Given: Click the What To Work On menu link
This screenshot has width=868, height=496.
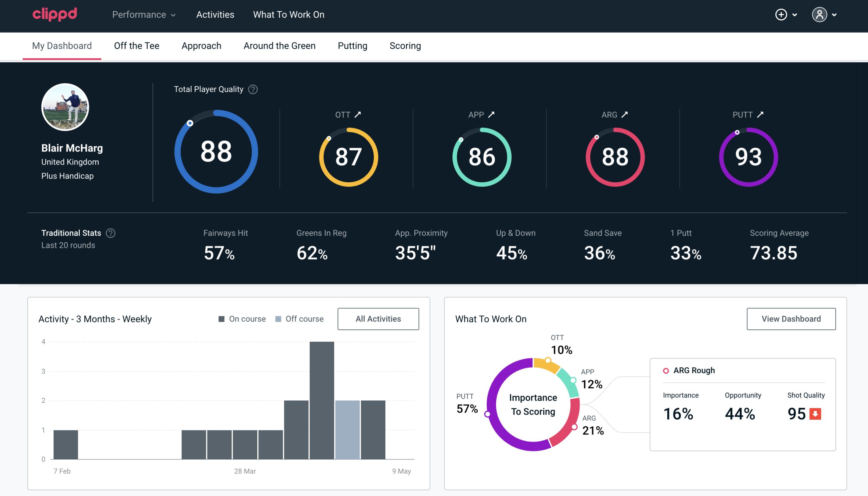Looking at the screenshot, I should click(x=288, y=15).
